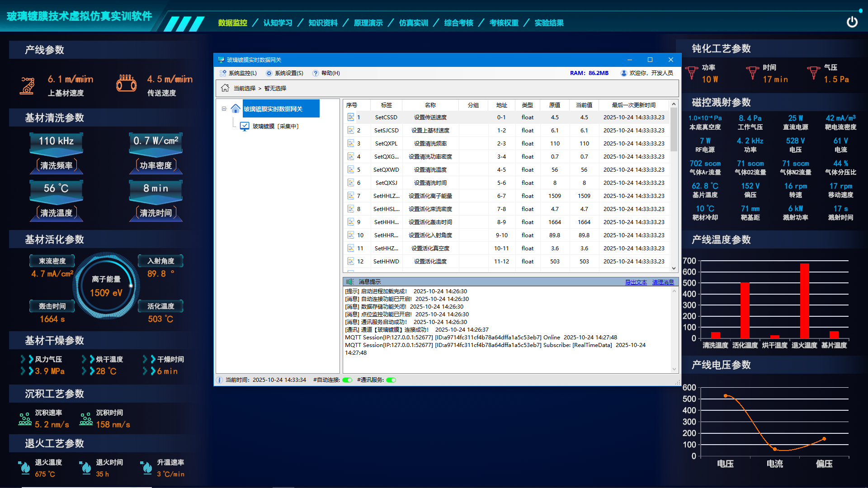Switch to the 原理演示 tab
The height and width of the screenshot is (488, 868).
pos(368,23)
